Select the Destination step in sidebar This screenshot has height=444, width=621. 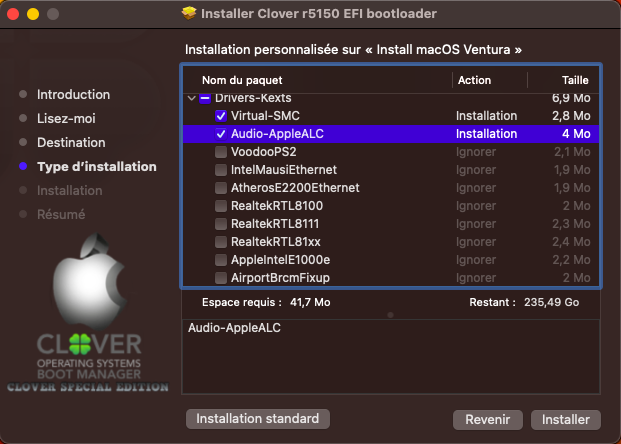[71, 143]
